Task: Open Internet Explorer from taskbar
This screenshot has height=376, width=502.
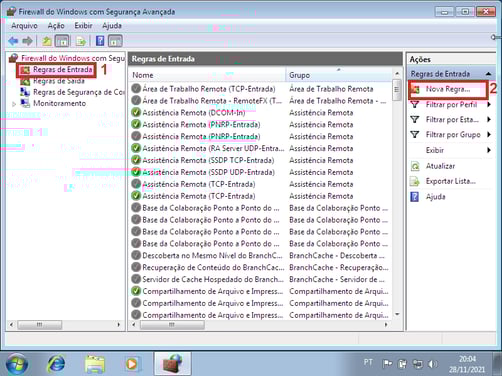Action: [56, 364]
